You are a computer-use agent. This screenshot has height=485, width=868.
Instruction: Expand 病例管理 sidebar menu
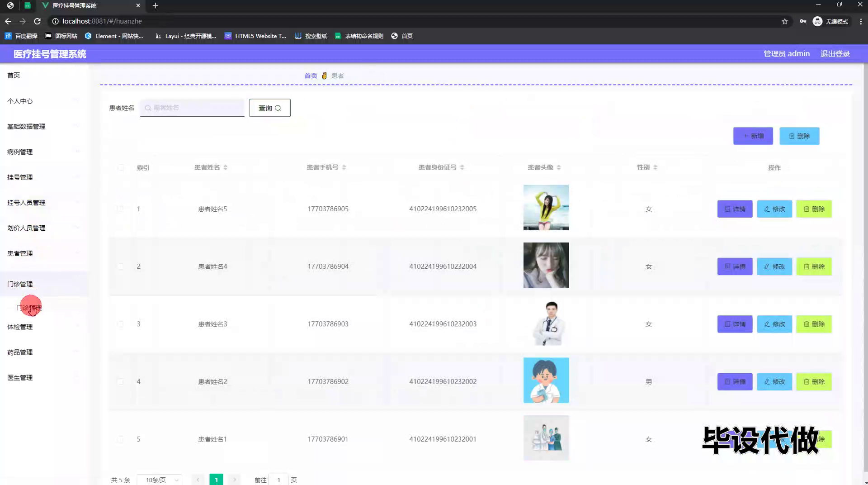coord(44,152)
